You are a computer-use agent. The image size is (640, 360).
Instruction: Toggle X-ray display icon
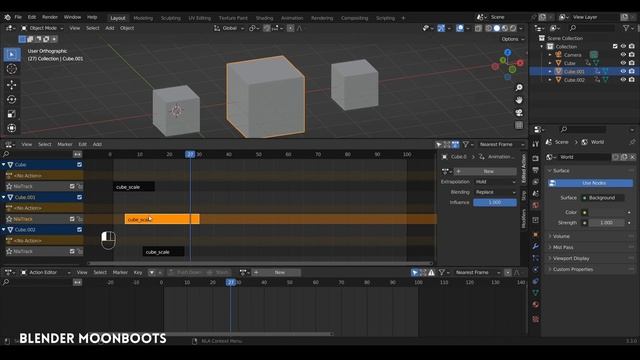click(478, 28)
